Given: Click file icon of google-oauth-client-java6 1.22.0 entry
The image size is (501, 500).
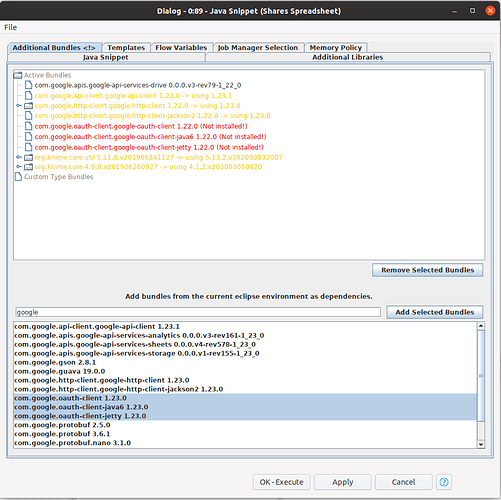Looking at the screenshot, I should [29, 136].
